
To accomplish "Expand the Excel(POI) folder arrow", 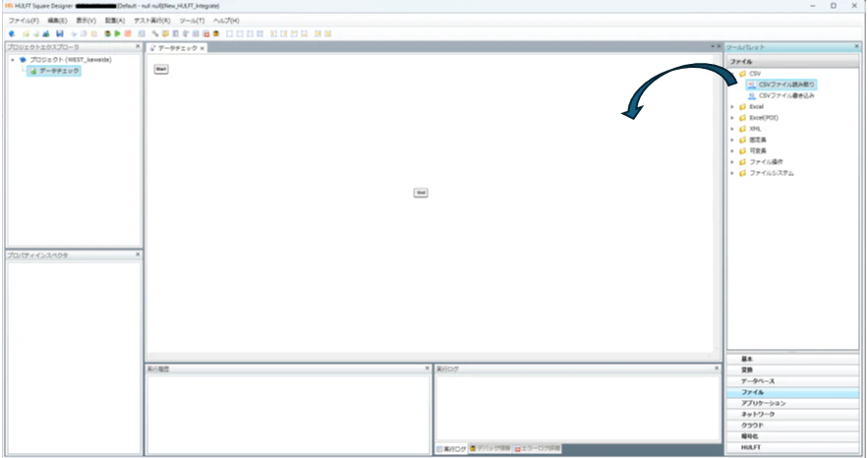I will [x=732, y=118].
